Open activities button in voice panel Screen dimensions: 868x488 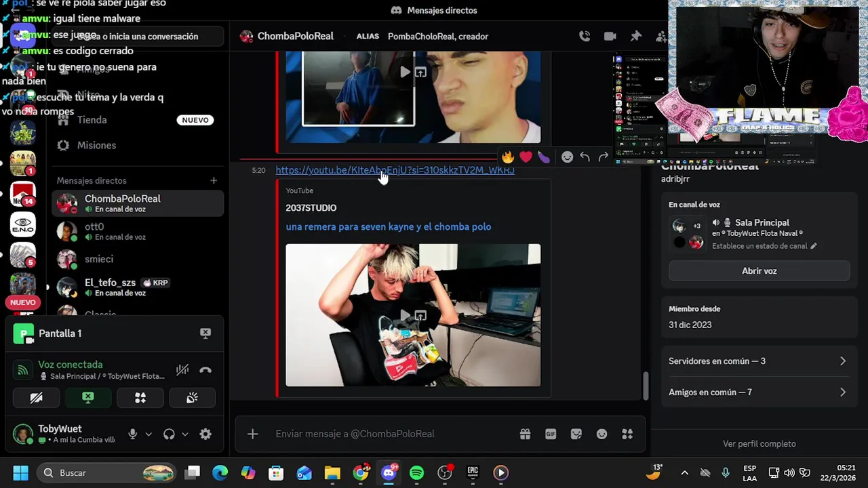click(140, 398)
